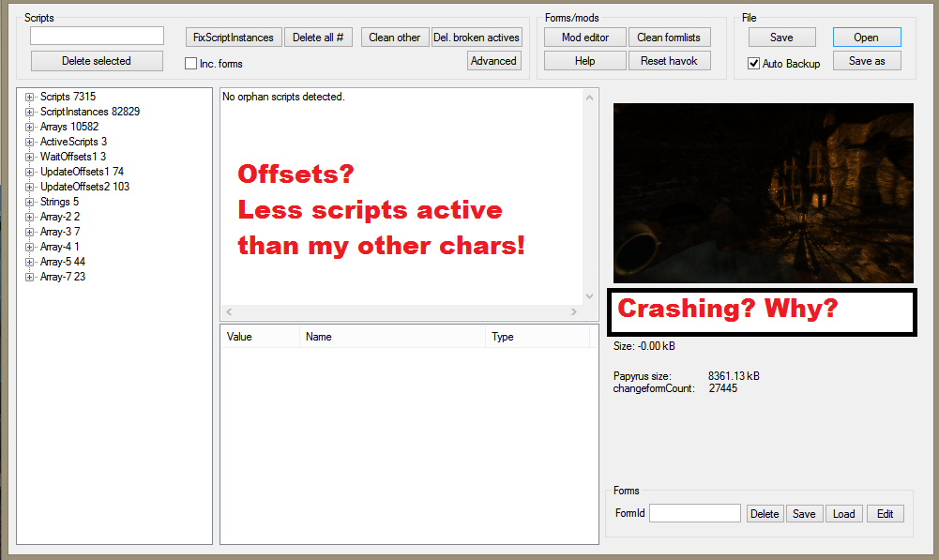939x560 pixels.
Task: Click the Value column header
Action: pyautogui.click(x=260, y=337)
